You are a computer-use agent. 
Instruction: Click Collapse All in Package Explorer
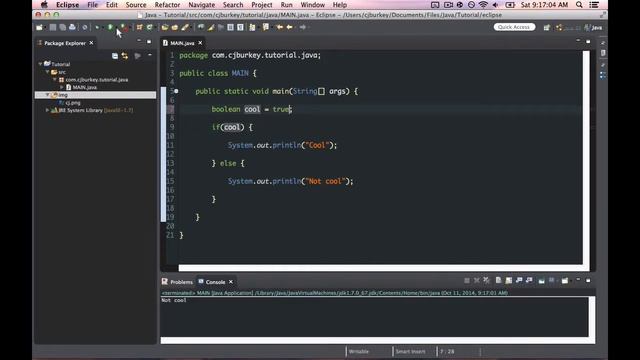pyautogui.click(x=115, y=56)
